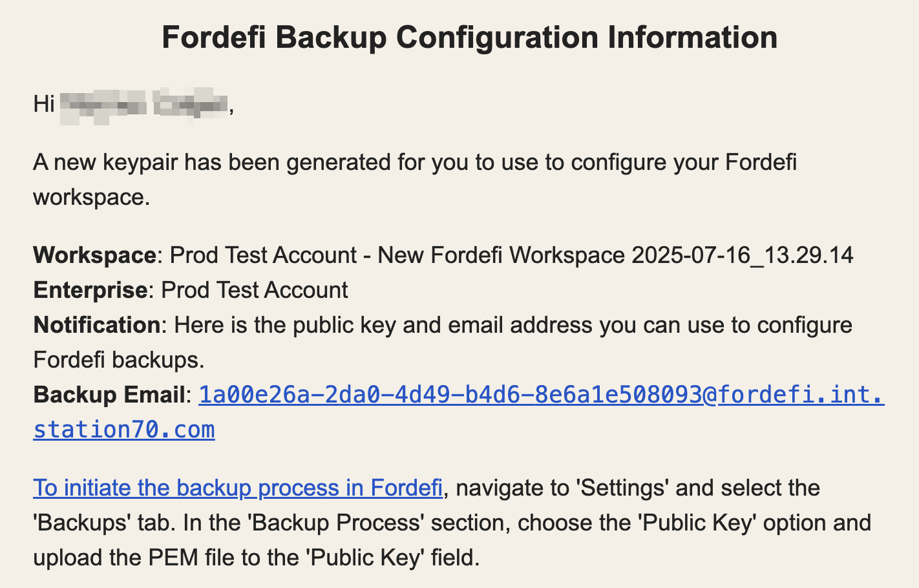919x588 pixels.
Task: Click the Enterprise value "Prod Test Account"
Action: pyautogui.click(x=255, y=290)
